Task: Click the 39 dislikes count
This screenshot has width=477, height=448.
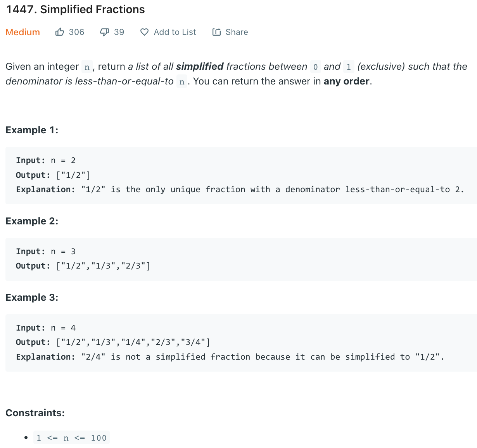Action: tap(119, 32)
